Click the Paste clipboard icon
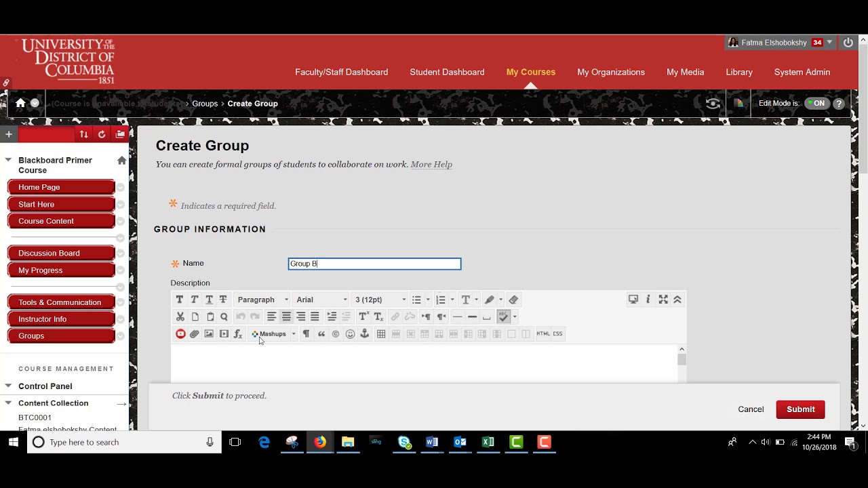Image resolution: width=868 pixels, height=488 pixels. [x=210, y=317]
